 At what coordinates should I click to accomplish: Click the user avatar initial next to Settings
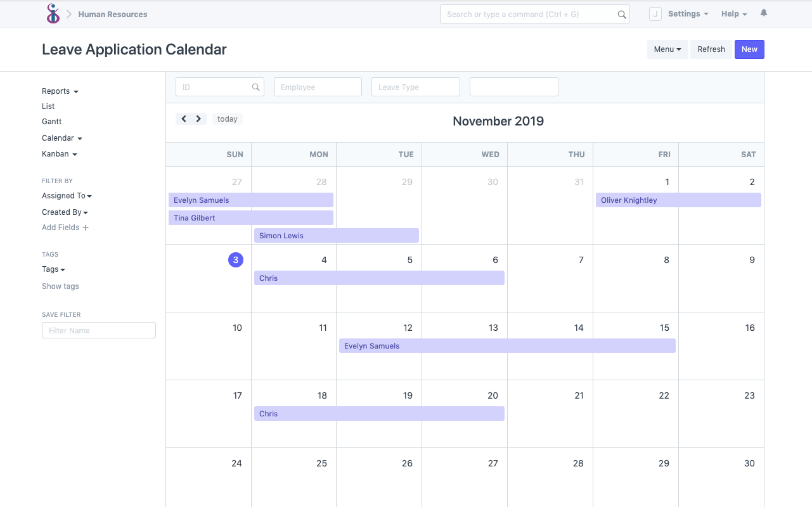[655, 13]
